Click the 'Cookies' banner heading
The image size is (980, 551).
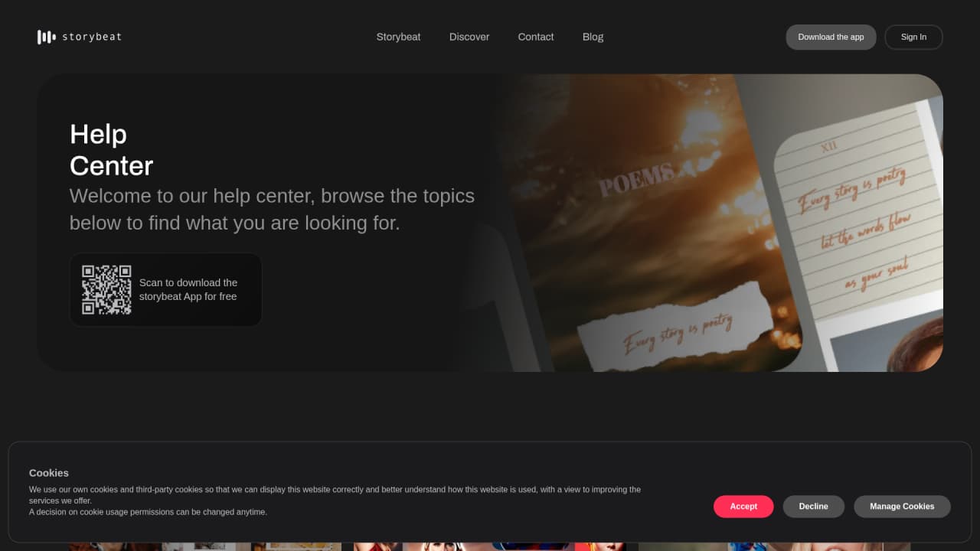(x=49, y=473)
